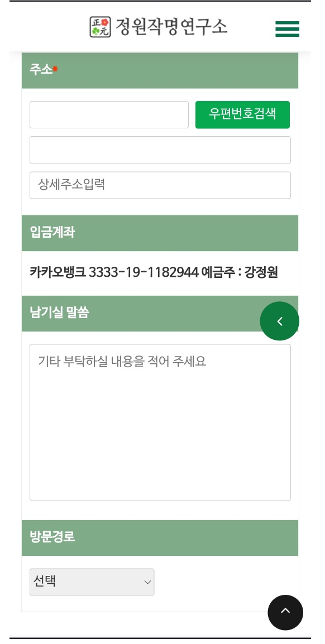Click the 기타 부탁하실 내용 text area
This screenshot has width=325, height=644.
pyautogui.click(x=160, y=422)
